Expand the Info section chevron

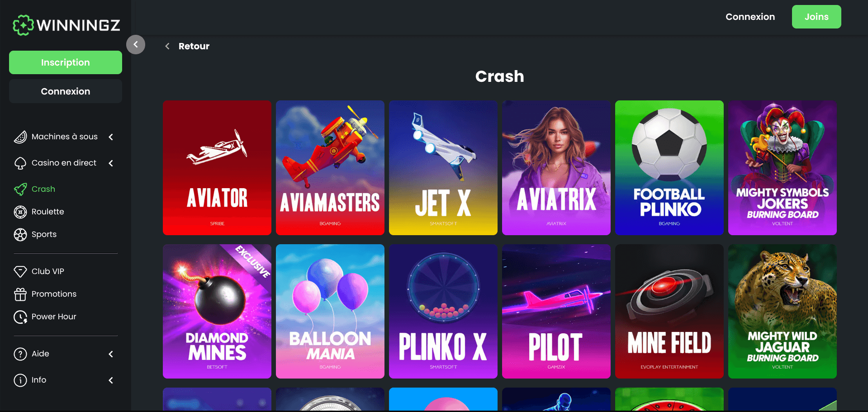click(111, 380)
